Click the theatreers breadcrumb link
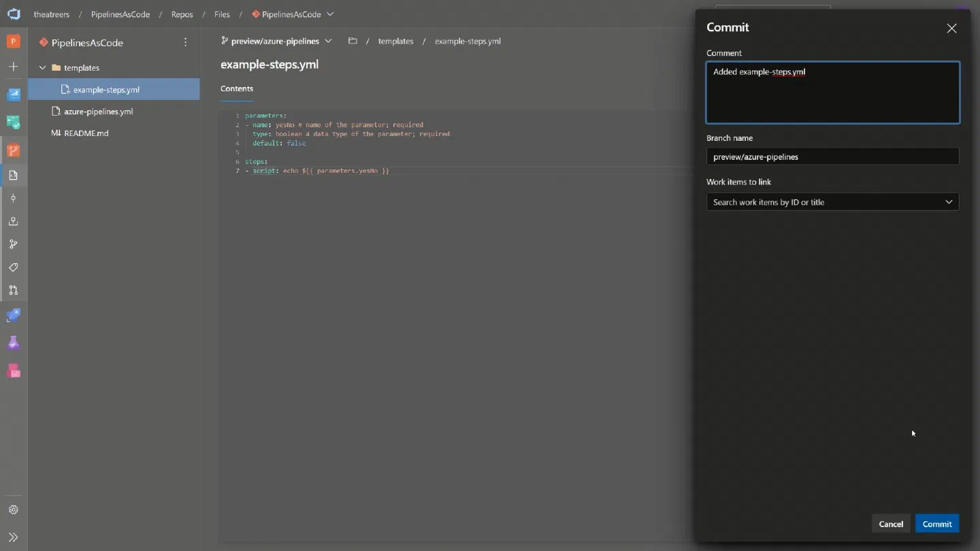This screenshot has width=980, height=551. [52, 14]
